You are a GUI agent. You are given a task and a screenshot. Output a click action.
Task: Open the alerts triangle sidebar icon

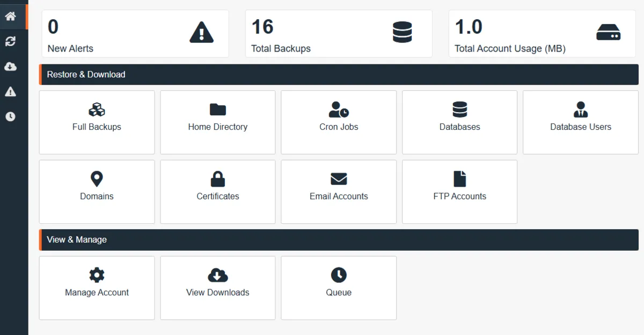tap(10, 92)
